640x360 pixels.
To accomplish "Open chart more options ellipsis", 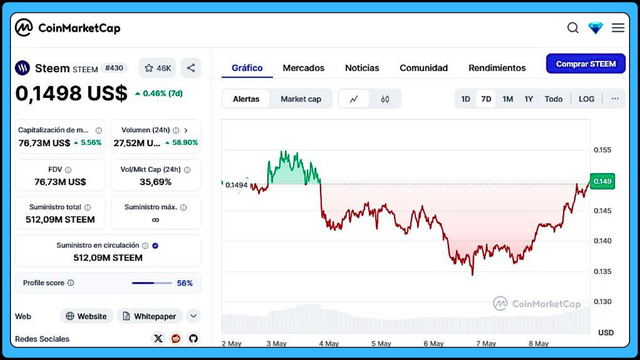I will [x=615, y=99].
